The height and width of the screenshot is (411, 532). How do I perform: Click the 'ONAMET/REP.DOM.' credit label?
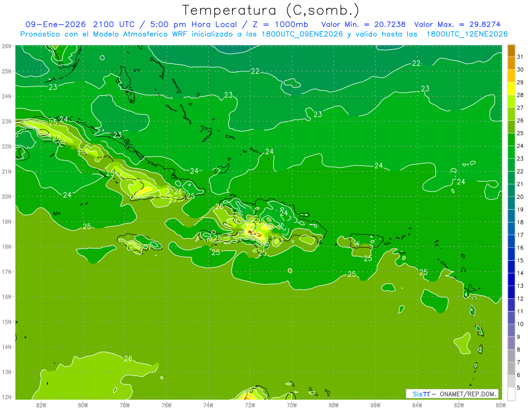[x=469, y=394]
